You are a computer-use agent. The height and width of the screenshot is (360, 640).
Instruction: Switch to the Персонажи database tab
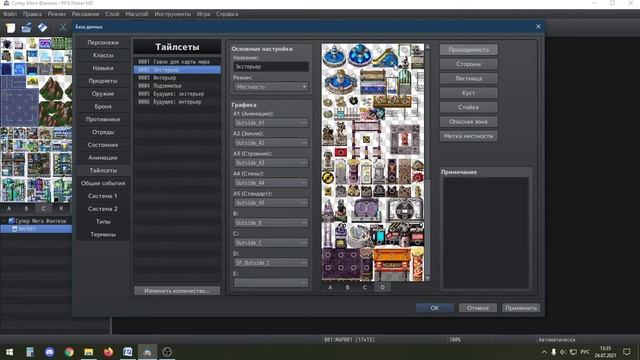tap(103, 42)
